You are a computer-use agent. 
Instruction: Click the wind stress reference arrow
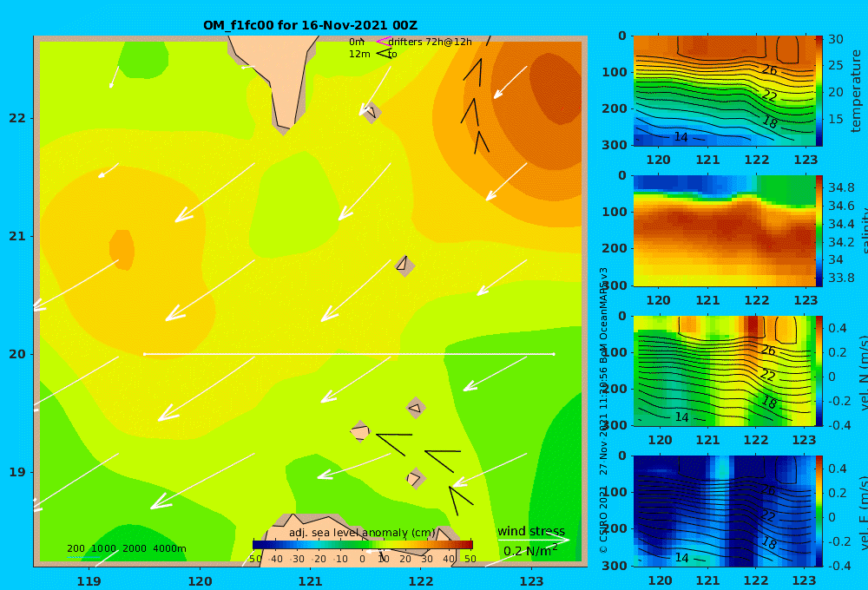click(533, 540)
